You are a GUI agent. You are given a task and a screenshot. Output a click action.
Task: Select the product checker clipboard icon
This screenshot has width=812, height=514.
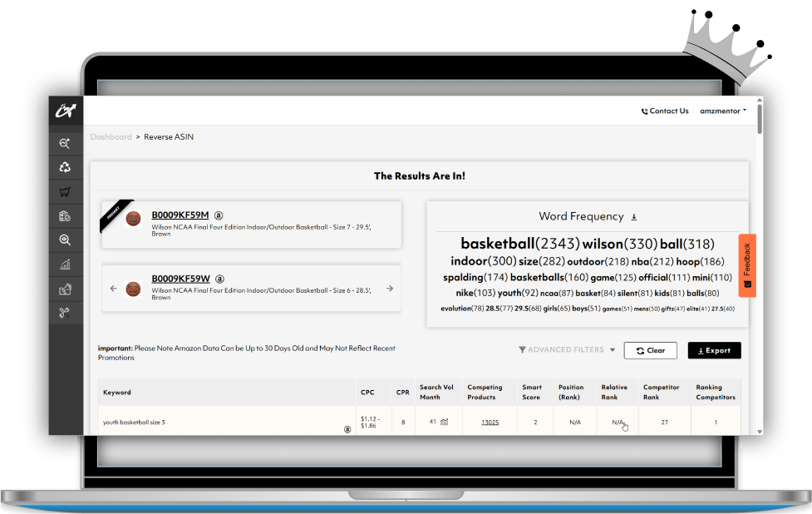(66, 215)
